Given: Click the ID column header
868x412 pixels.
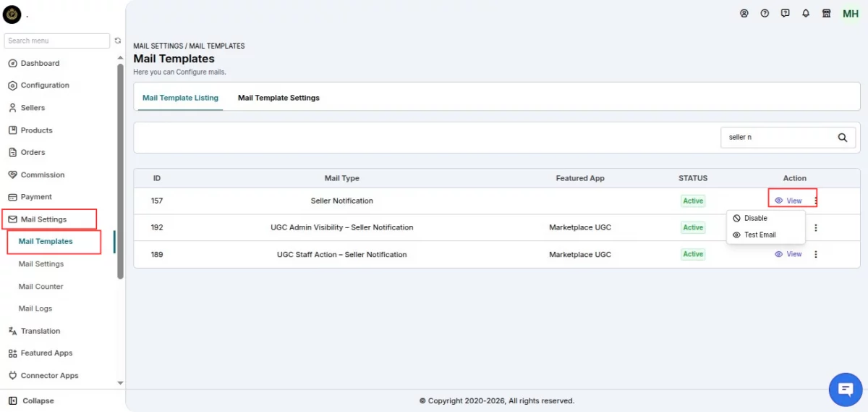Looking at the screenshot, I should 157,178.
